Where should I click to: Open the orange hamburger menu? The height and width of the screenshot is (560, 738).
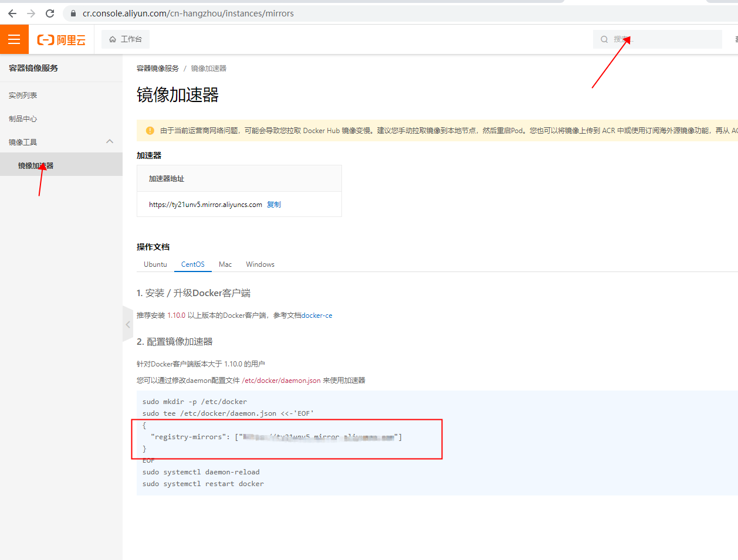[14, 39]
